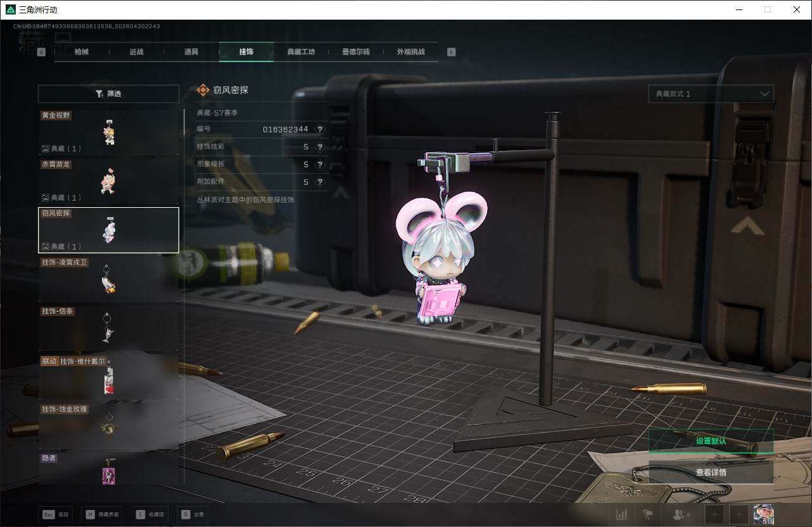Viewport: 812px width, 527px height.
Task: Select the 赤霄游龙 charm card
Action: click(109, 181)
